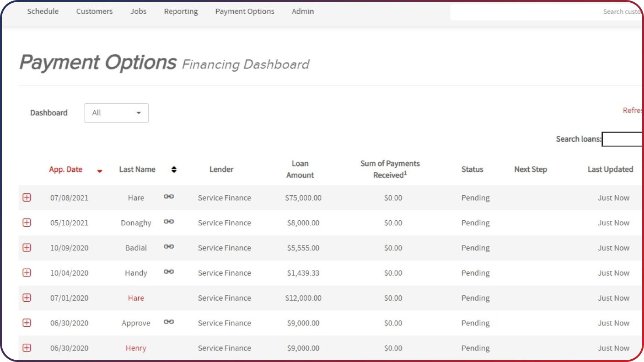
Task: Sort by App. Date column header
Action: [x=66, y=169]
